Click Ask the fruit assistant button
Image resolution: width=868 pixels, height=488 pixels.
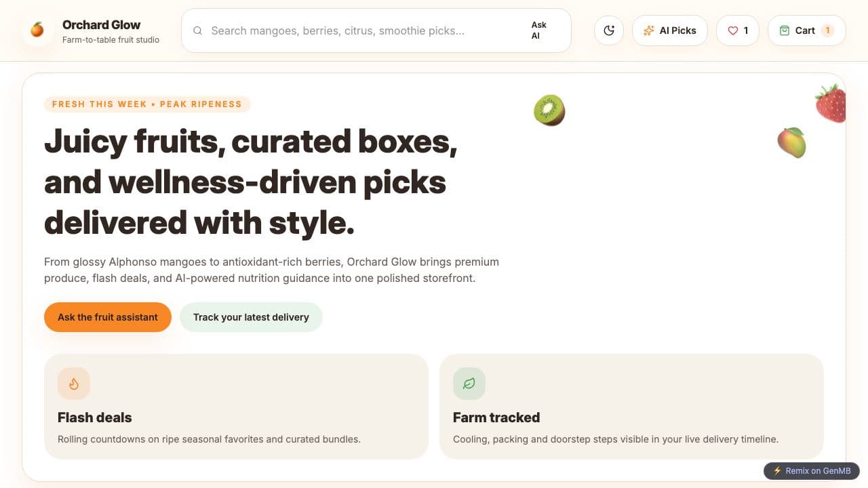point(108,317)
